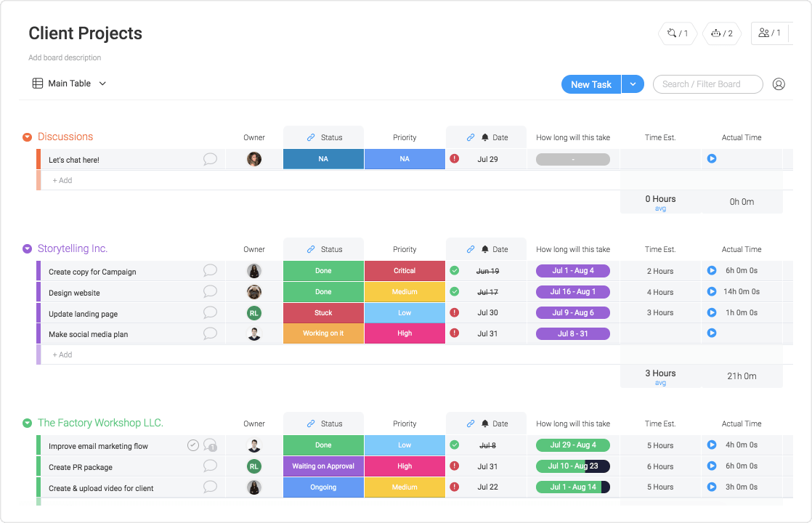Open the person profile icon beside the search bar

[x=779, y=84]
